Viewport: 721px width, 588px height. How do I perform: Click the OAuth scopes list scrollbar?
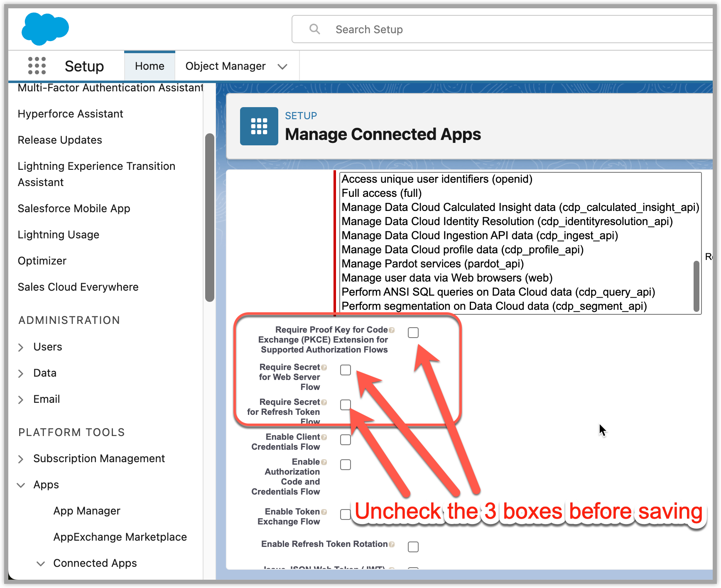pos(696,286)
